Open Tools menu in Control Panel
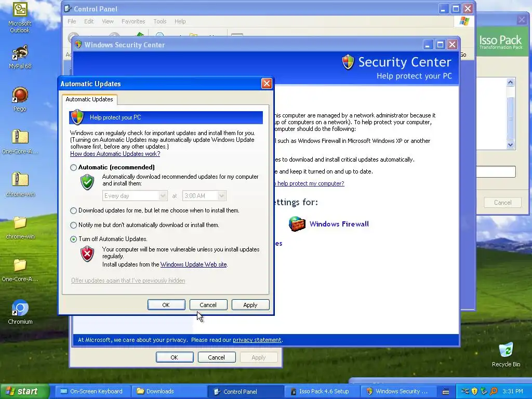532x399 pixels. coord(160,21)
